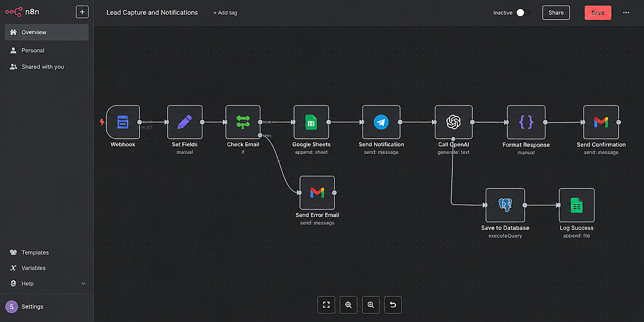
Task: Open the Save to Database Postgres node
Action: pos(505,205)
